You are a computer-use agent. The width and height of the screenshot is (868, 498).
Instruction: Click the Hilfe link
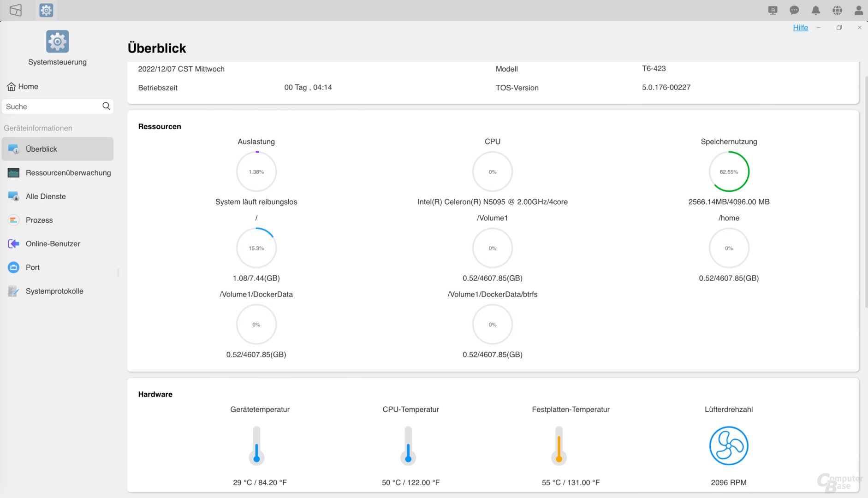pos(800,28)
